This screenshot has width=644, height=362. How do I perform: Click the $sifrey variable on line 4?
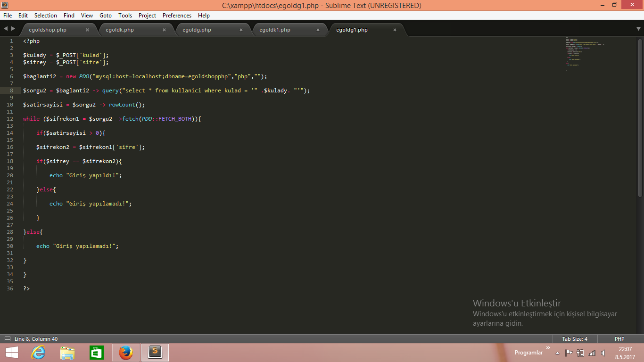click(34, 62)
